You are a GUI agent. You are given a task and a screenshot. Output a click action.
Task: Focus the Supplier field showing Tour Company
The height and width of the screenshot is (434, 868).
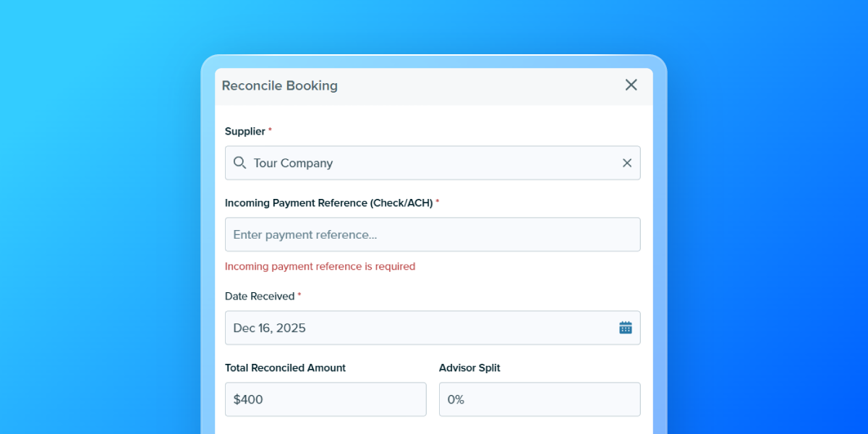click(x=433, y=163)
